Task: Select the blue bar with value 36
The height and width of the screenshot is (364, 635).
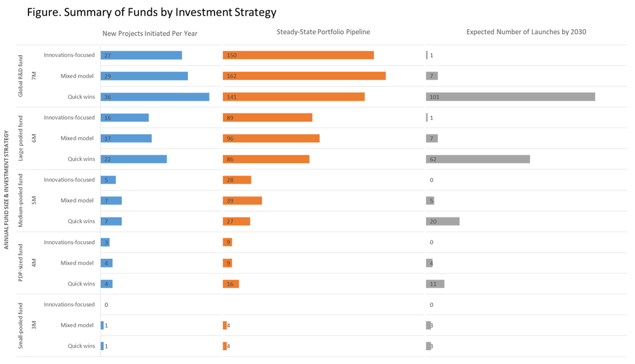Action: tap(155, 97)
